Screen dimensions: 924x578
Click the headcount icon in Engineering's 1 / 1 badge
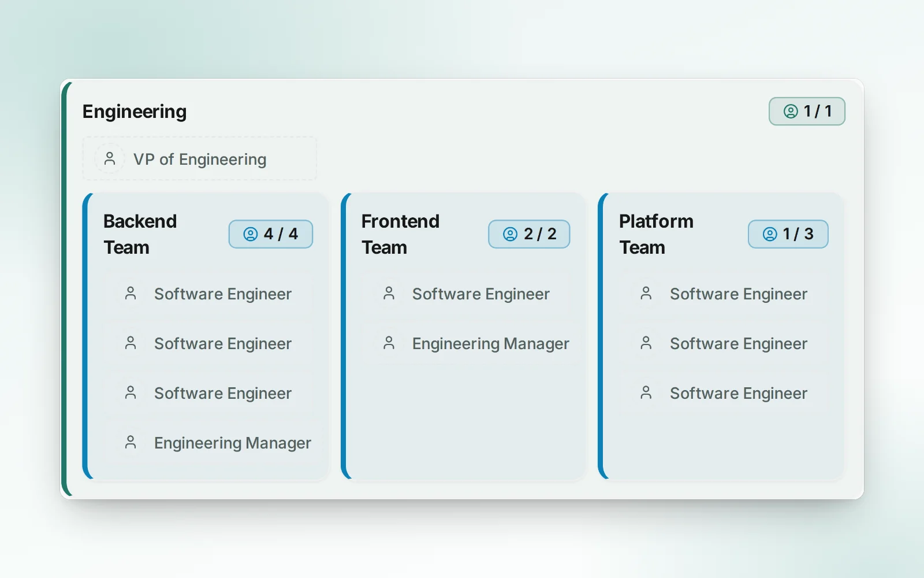click(x=791, y=111)
